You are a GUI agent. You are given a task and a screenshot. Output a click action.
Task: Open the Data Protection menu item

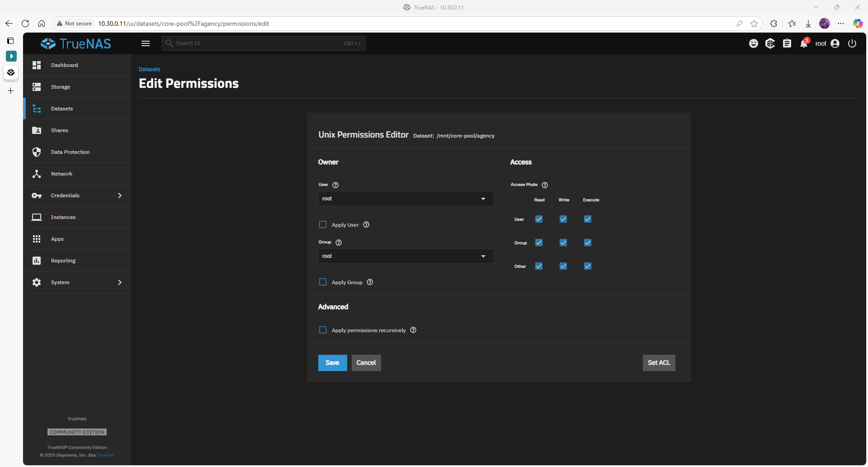tap(78, 152)
